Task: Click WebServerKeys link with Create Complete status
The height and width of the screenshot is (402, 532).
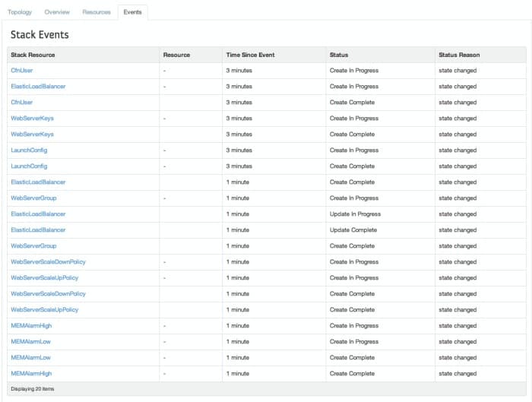Action: [x=32, y=135]
